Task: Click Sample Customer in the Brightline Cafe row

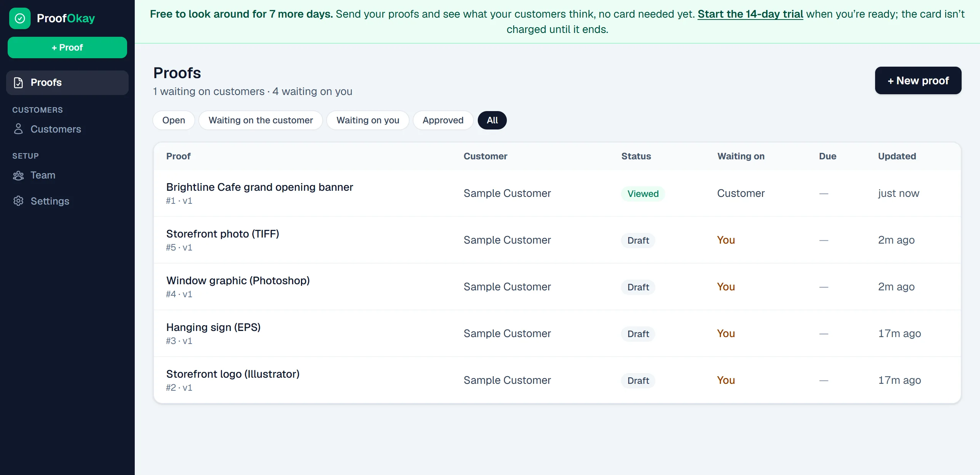Action: click(507, 193)
